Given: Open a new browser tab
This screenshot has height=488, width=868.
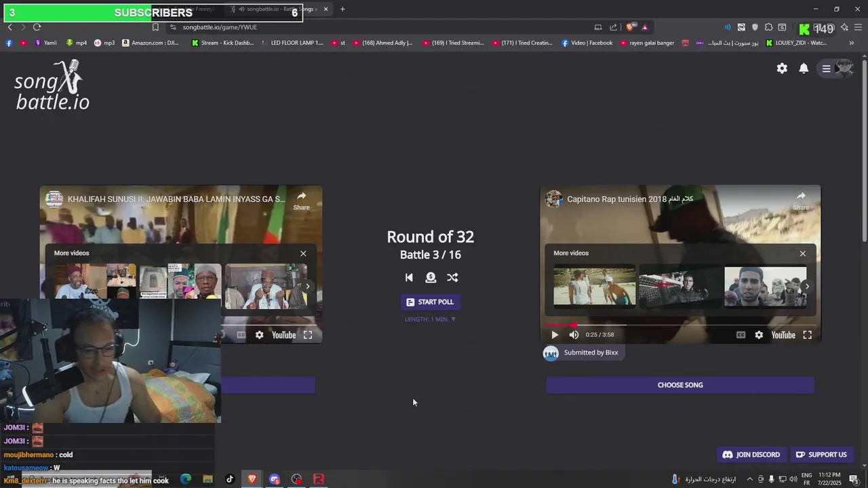Looking at the screenshot, I should [342, 9].
